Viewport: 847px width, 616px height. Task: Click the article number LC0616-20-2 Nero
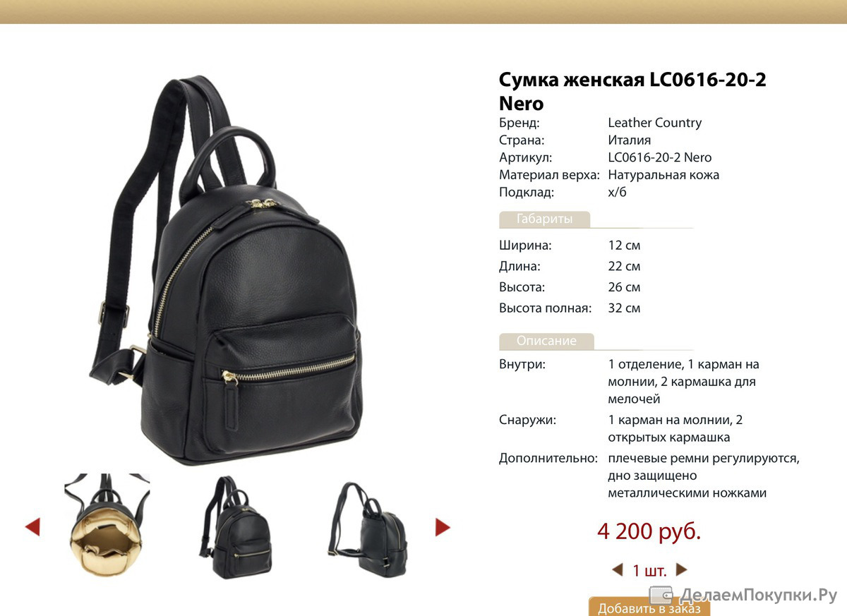coord(660,157)
